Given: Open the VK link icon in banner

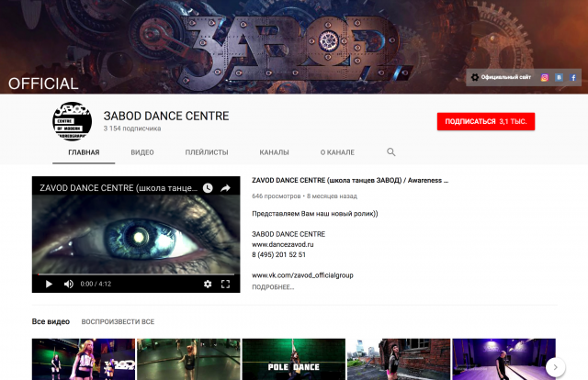Looking at the screenshot, I should [x=559, y=78].
